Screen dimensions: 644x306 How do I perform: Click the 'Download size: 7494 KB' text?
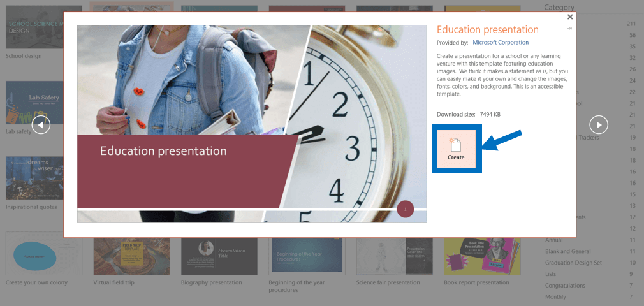[x=469, y=115]
